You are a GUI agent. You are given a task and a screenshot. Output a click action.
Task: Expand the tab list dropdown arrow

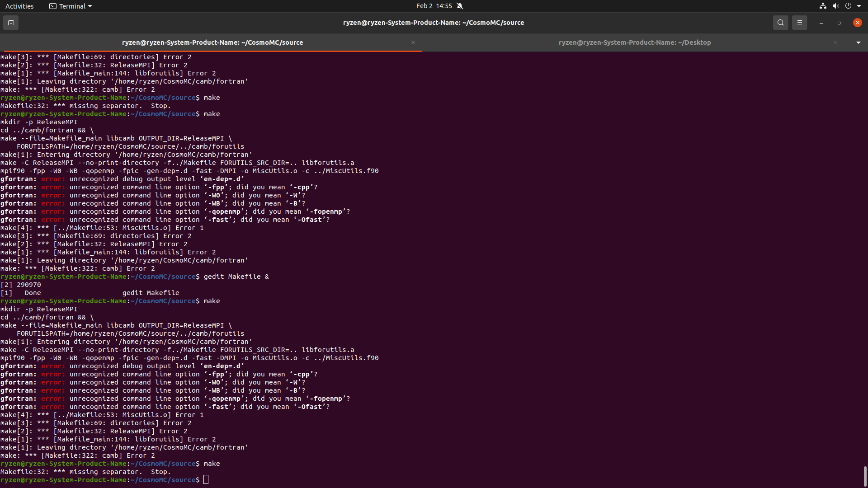858,42
